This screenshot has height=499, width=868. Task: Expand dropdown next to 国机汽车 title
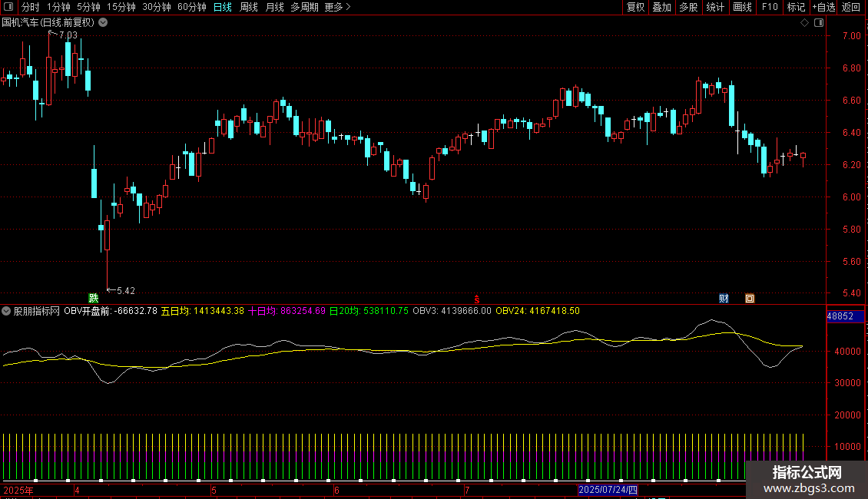103,23
